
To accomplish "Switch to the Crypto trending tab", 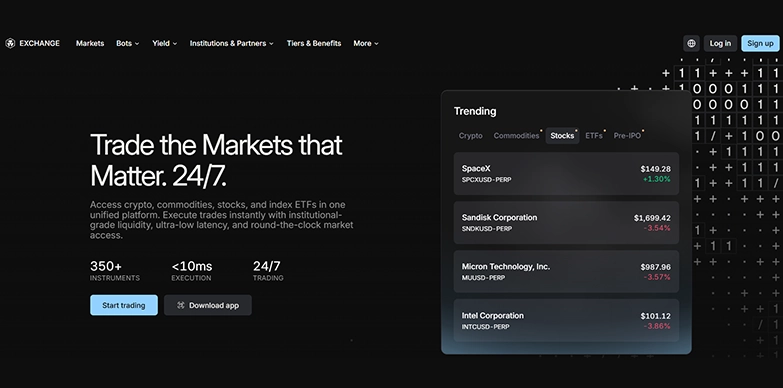I will (x=470, y=135).
